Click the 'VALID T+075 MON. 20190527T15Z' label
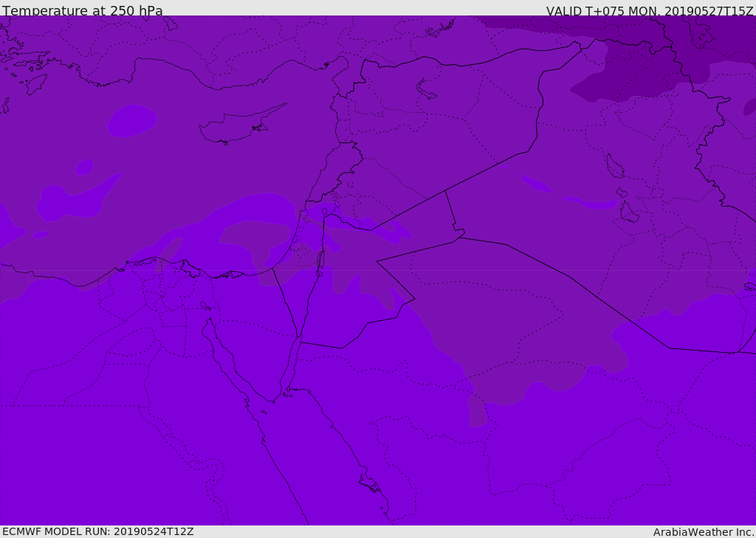The width and height of the screenshot is (756, 538). [650, 10]
